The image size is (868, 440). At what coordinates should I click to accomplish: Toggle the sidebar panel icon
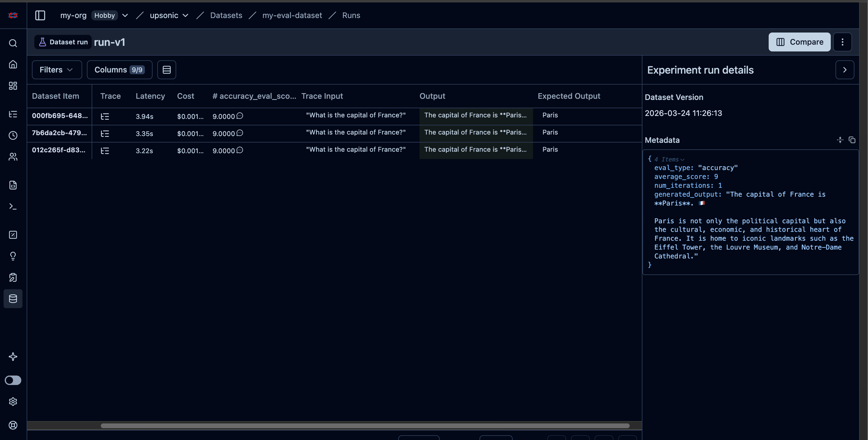click(40, 15)
